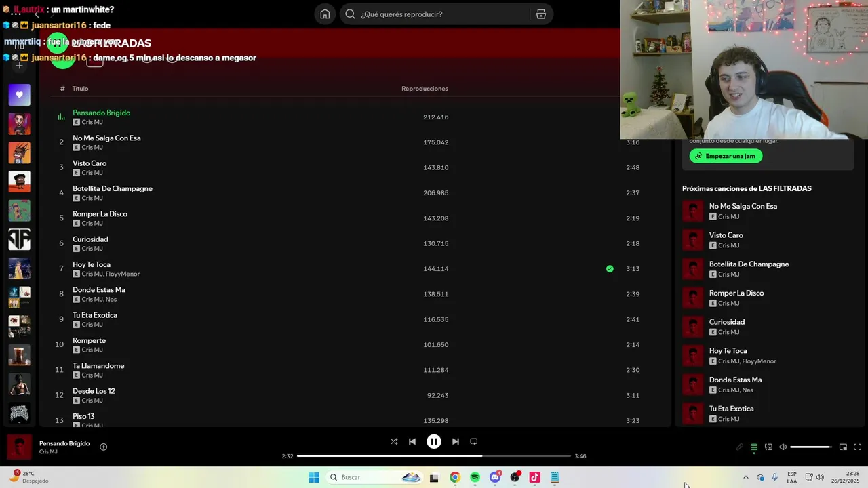Select track Piso 13
This screenshot has height=488, width=868.
tap(83, 416)
